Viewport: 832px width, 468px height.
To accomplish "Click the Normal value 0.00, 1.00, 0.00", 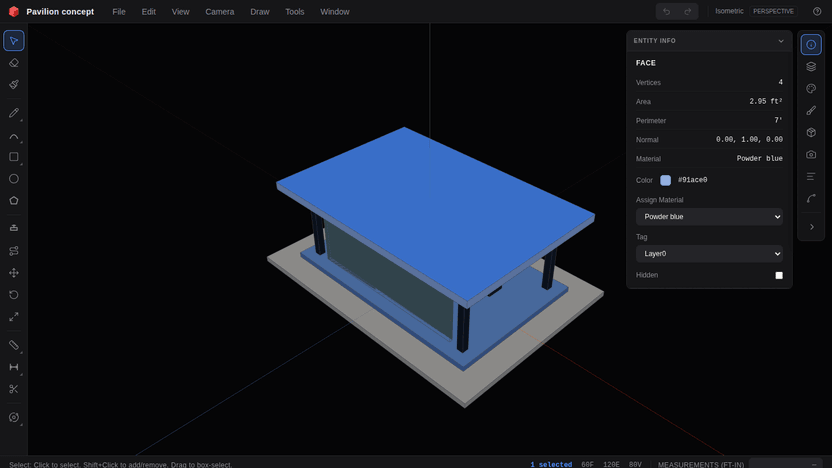I will (x=749, y=140).
